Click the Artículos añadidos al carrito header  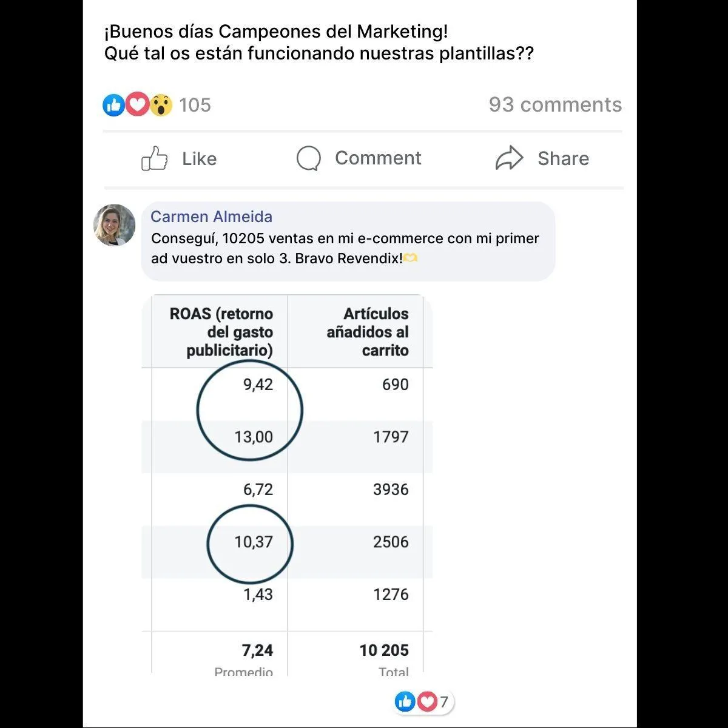click(x=367, y=332)
